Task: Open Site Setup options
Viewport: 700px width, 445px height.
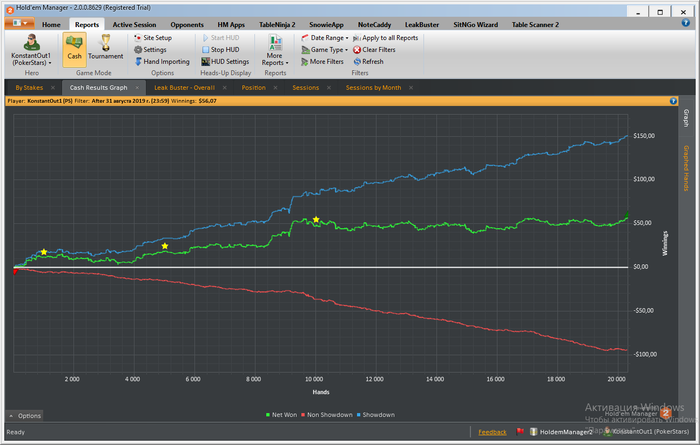Action: click(x=153, y=37)
